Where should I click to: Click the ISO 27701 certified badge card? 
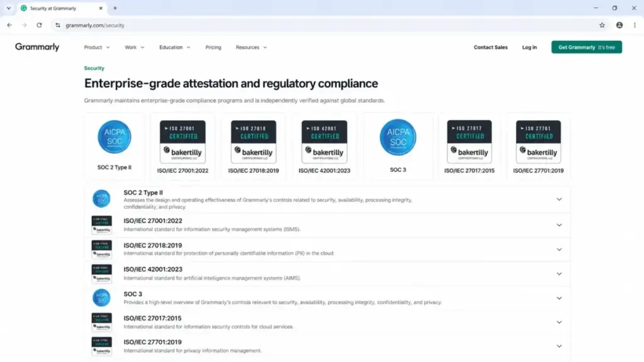[538, 146]
